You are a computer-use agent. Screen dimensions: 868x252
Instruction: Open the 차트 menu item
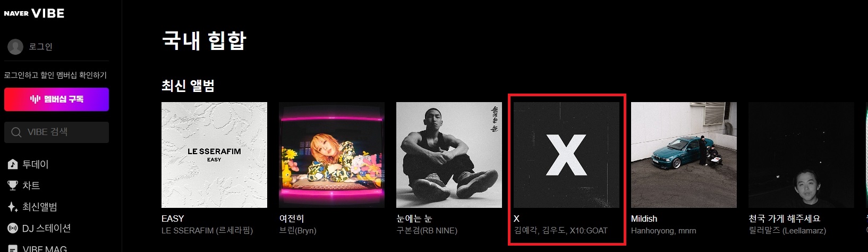pos(31,186)
